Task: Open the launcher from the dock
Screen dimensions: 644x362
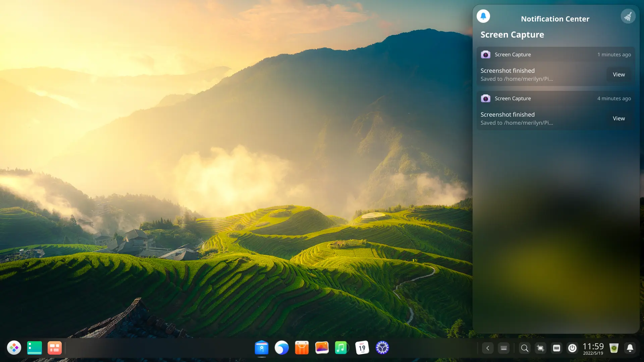Action: coord(14,348)
